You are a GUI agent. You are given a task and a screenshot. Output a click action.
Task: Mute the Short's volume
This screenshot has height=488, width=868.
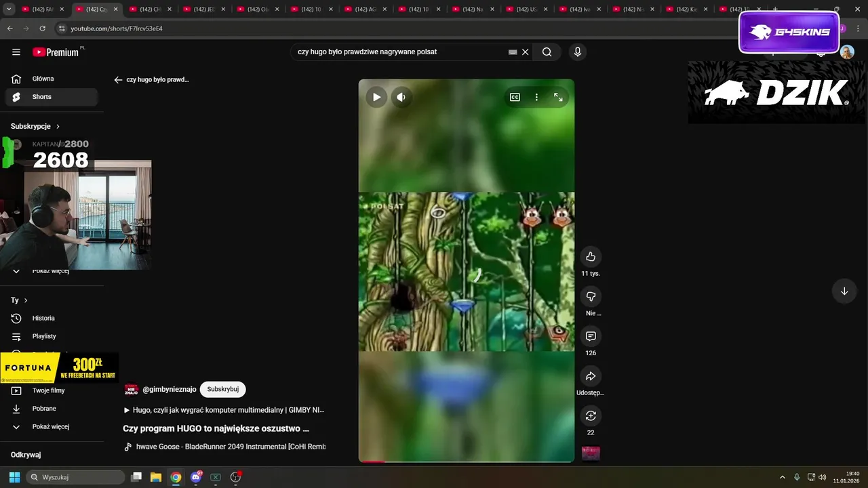(x=401, y=97)
